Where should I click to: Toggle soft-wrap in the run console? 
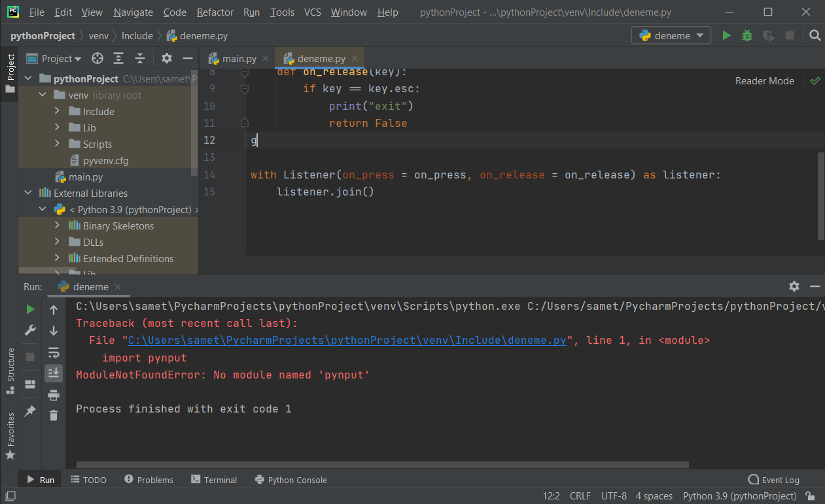(x=54, y=352)
